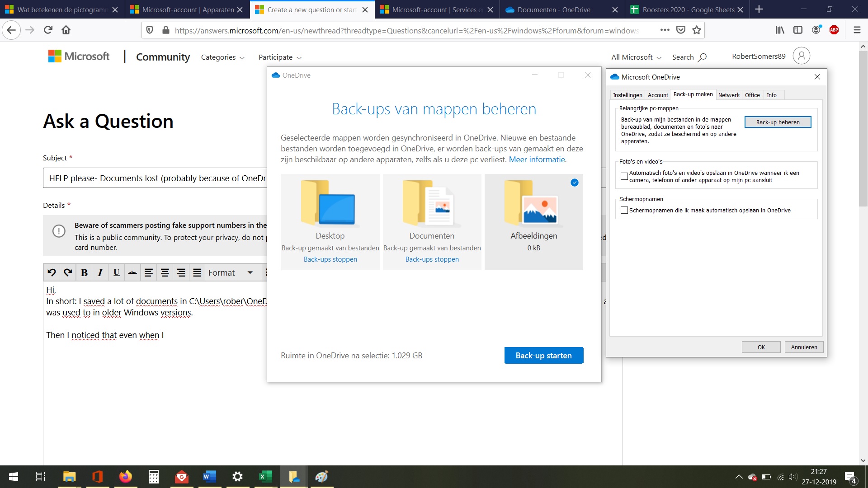
Task: Bookmark this page with star icon
Action: [697, 30]
